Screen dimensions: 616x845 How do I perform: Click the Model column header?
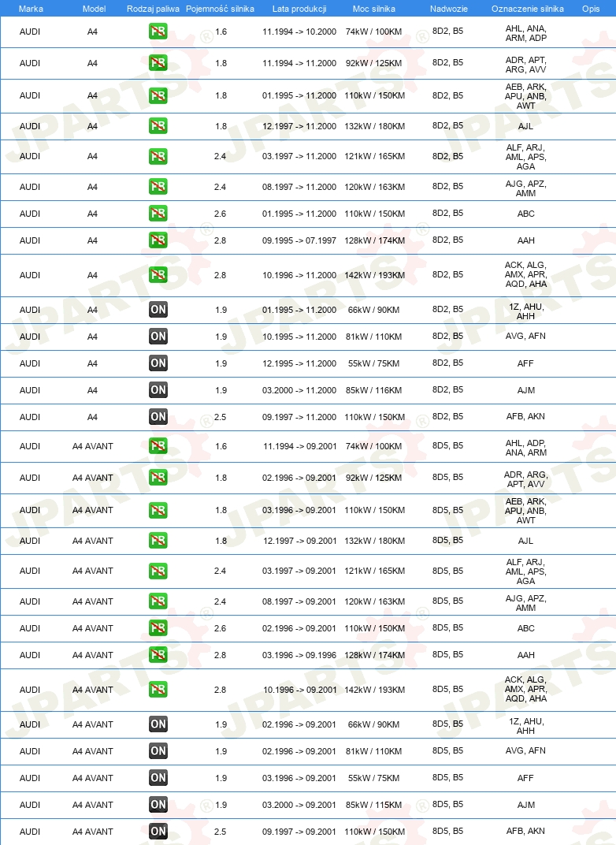[x=95, y=9]
